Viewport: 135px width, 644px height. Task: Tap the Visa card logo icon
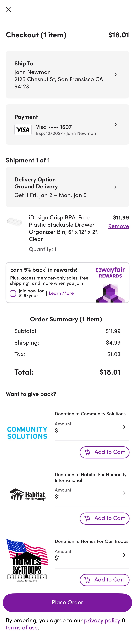(23, 130)
